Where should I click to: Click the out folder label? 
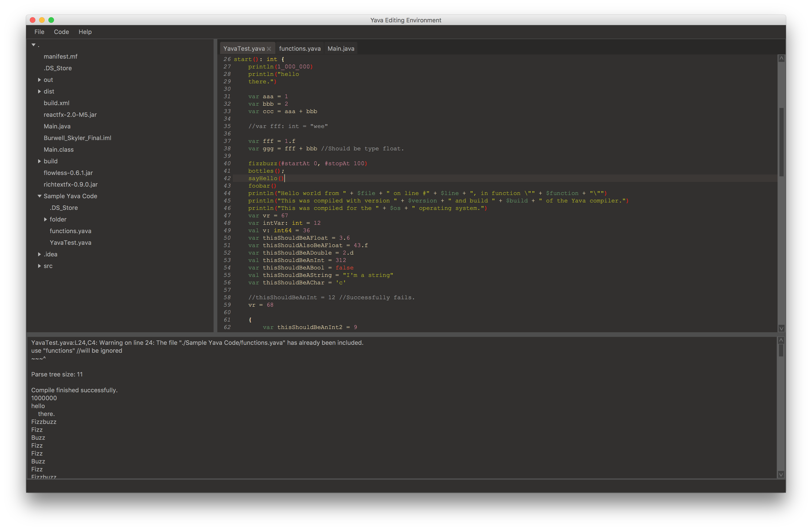(48, 80)
